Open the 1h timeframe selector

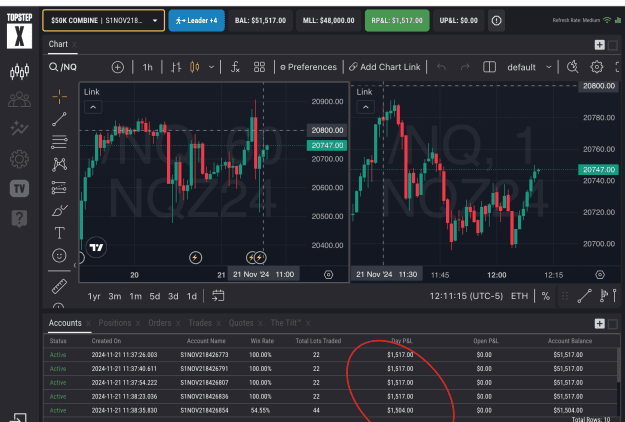pyautogui.click(x=147, y=67)
